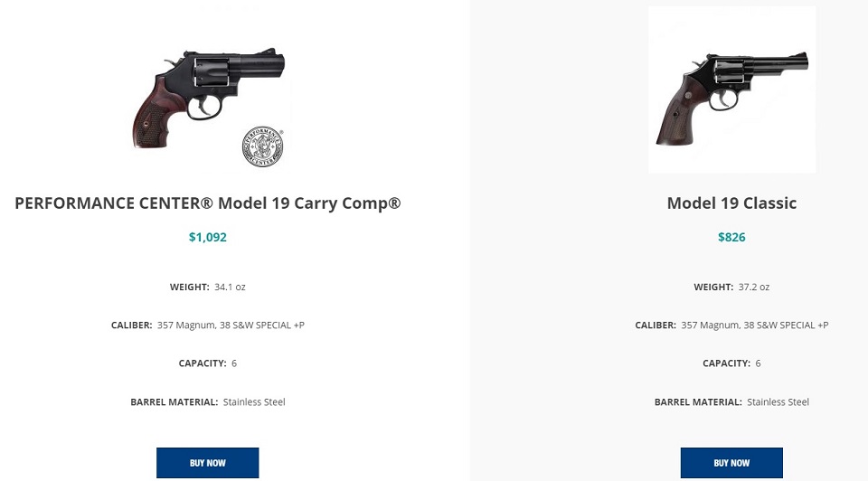The width and height of the screenshot is (868, 481).
Task: Select the Model 19 Classic revolver image
Action: tap(731, 99)
